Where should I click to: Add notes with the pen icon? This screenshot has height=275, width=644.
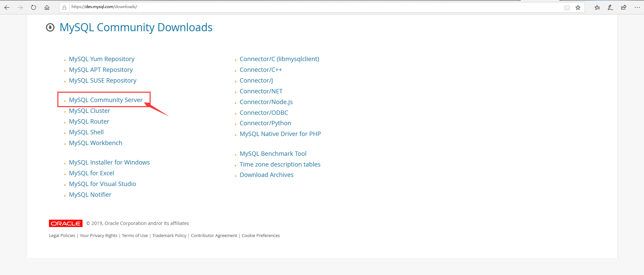coord(610,7)
